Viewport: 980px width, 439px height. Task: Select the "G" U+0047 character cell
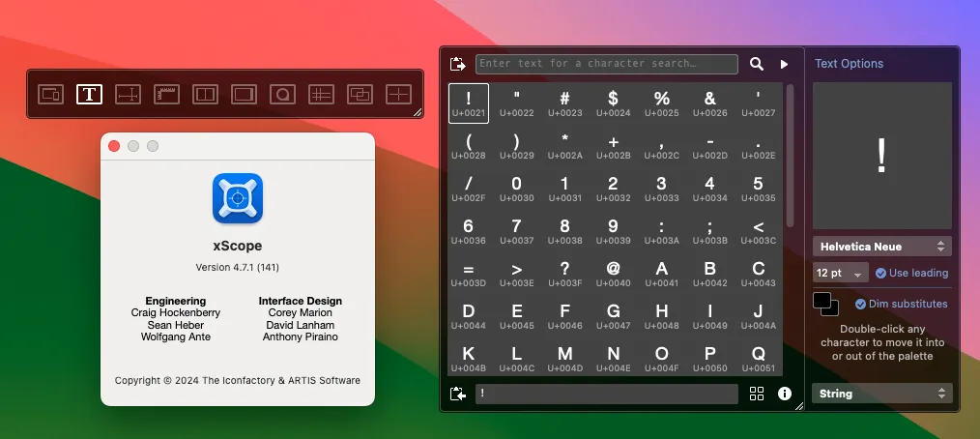613,316
